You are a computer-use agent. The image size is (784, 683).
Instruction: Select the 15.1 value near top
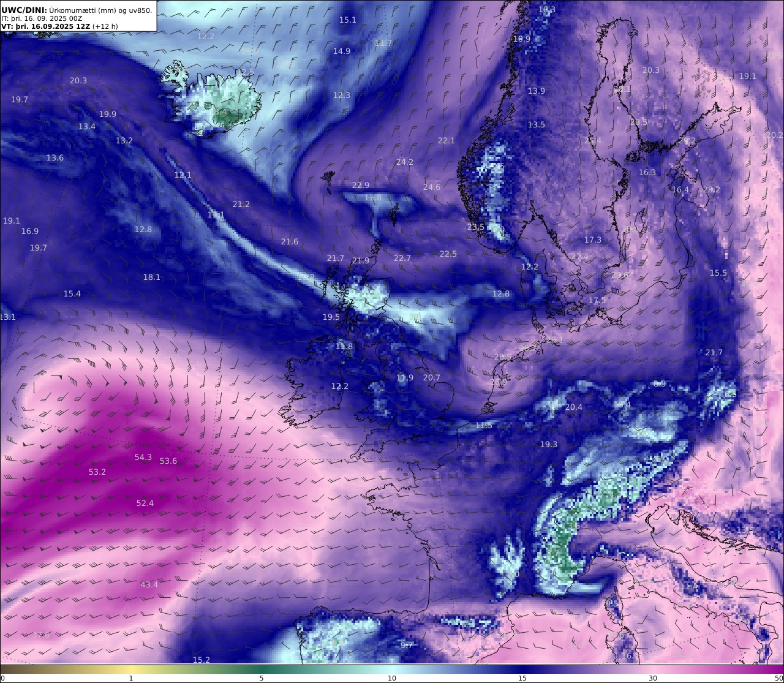(x=348, y=20)
